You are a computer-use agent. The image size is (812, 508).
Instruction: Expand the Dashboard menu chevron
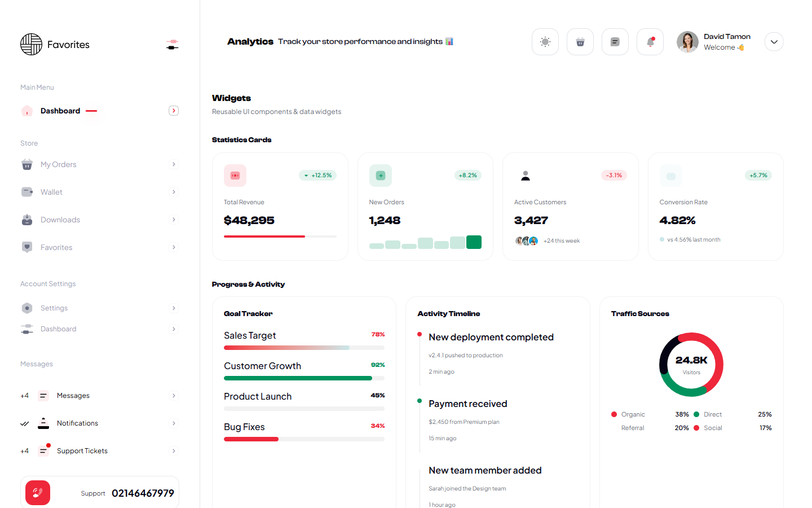[x=174, y=111]
